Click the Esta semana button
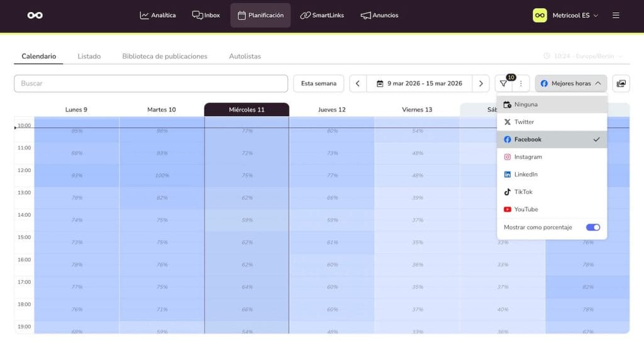The width and height of the screenshot is (644, 348). 319,84
